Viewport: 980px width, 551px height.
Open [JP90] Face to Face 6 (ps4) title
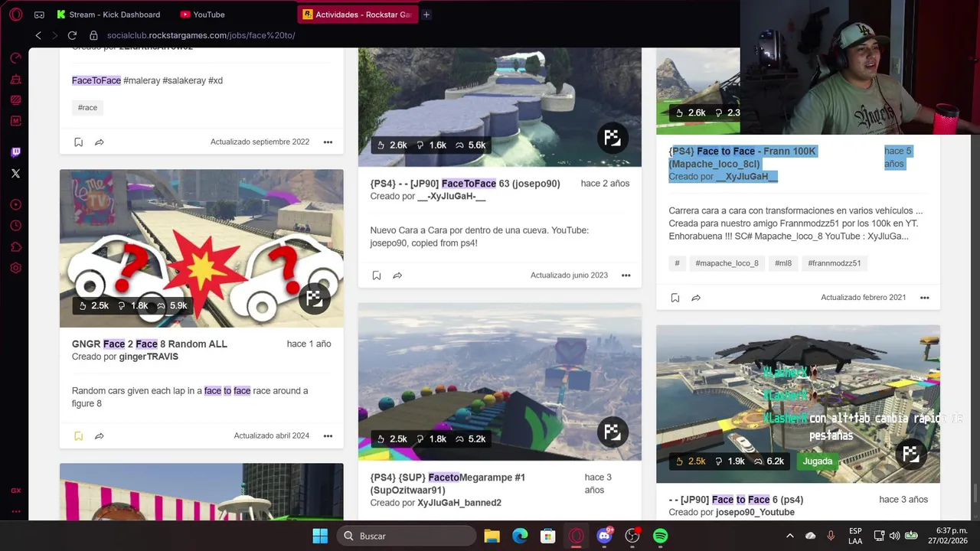coord(736,500)
